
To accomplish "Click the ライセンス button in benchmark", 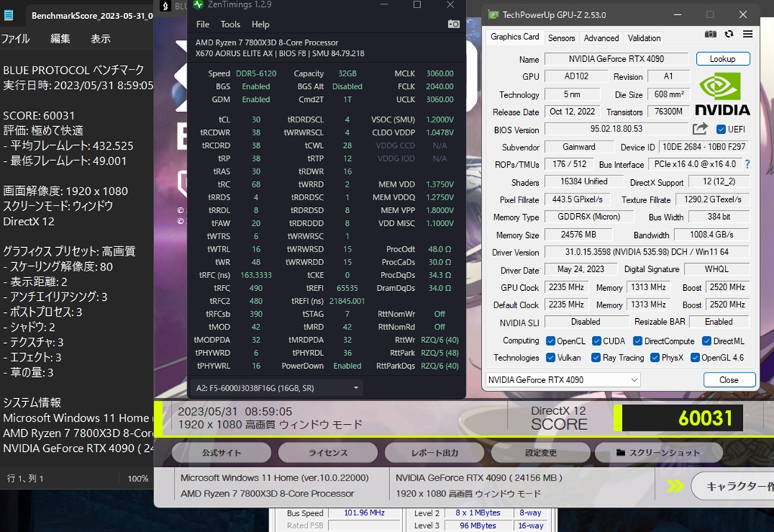I will (328, 453).
